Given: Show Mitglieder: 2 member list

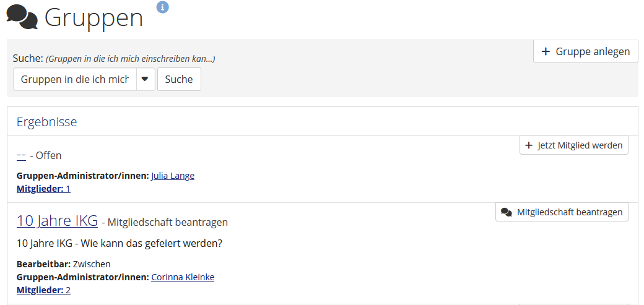Looking at the screenshot, I should (x=43, y=290).
